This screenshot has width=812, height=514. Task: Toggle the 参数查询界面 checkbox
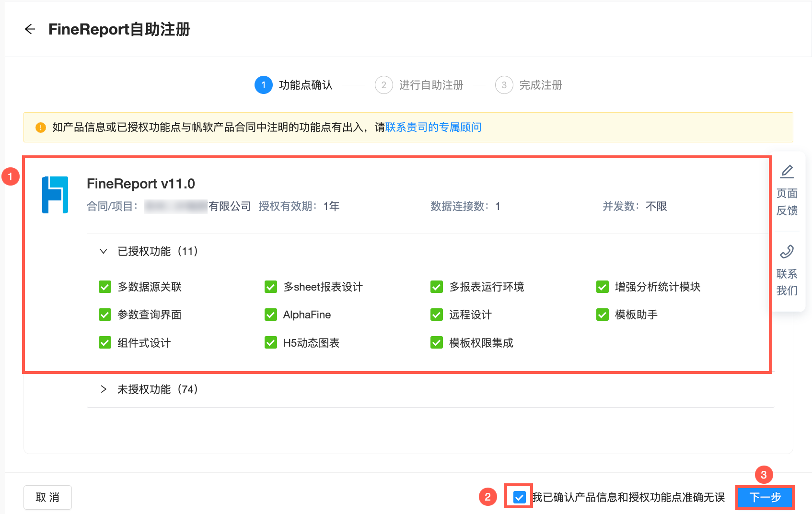pos(105,315)
